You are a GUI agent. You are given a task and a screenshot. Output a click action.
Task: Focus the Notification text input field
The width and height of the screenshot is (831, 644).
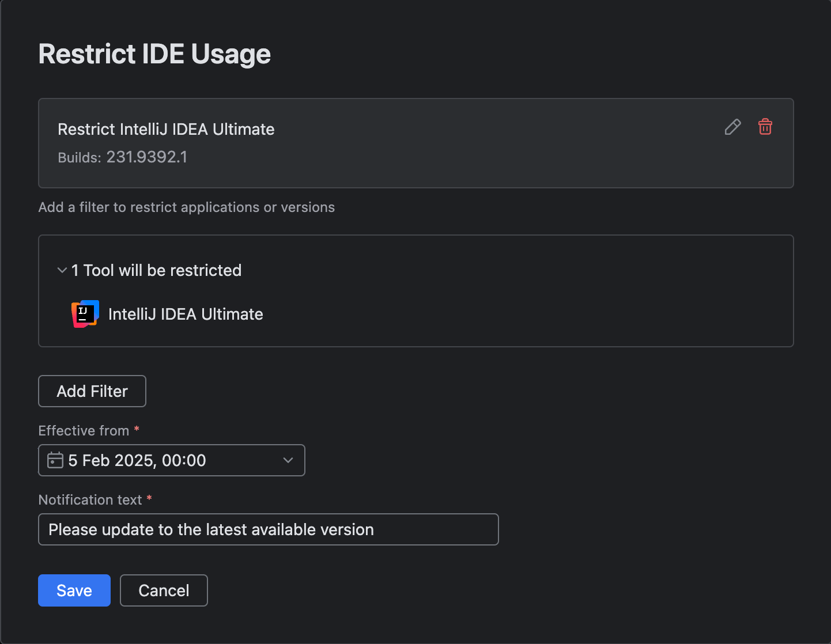tap(269, 529)
